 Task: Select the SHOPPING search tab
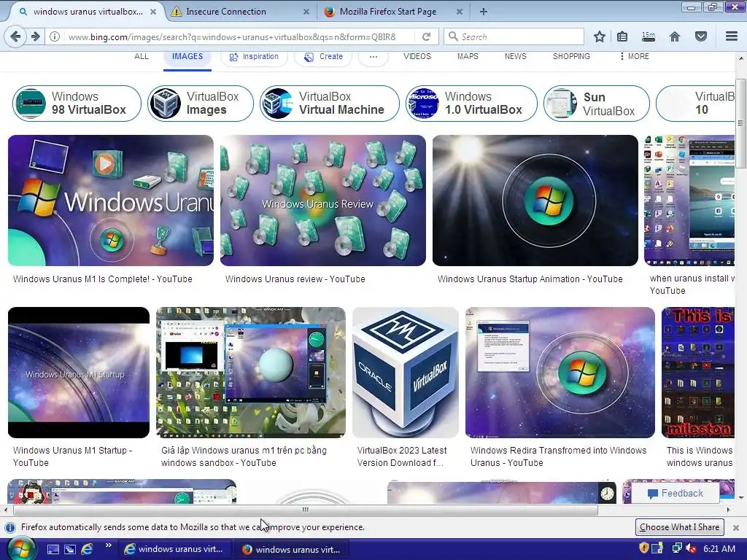(x=571, y=56)
